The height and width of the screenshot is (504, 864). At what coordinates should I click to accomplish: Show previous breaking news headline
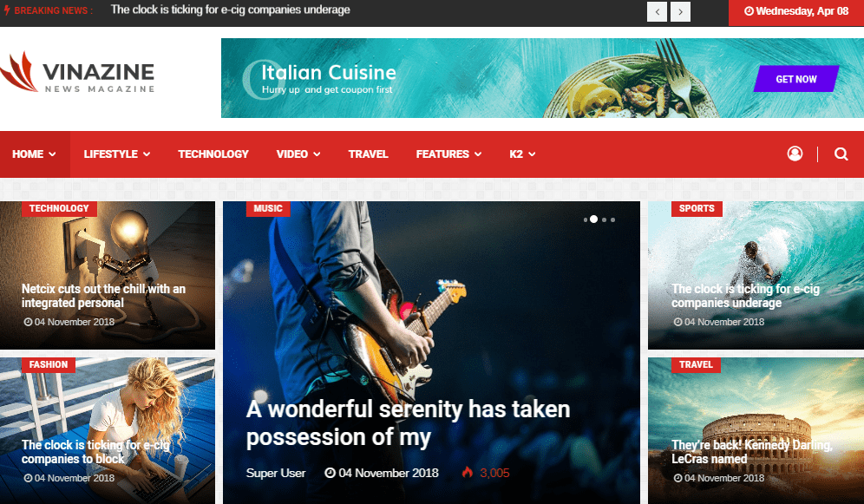point(657,11)
